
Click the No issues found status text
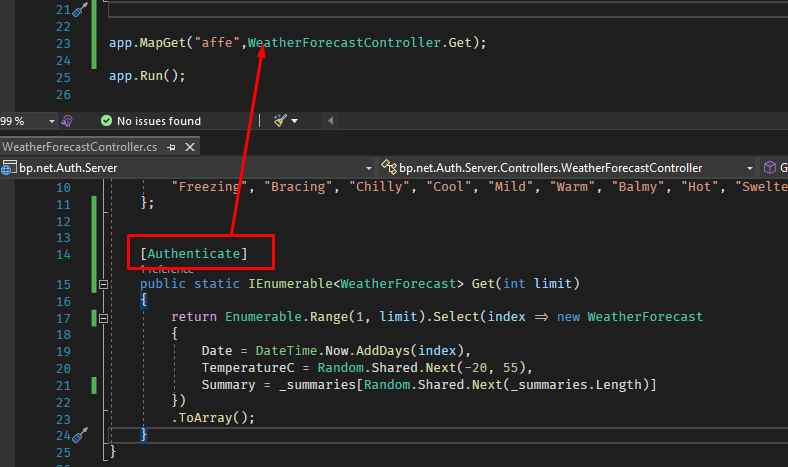click(159, 121)
